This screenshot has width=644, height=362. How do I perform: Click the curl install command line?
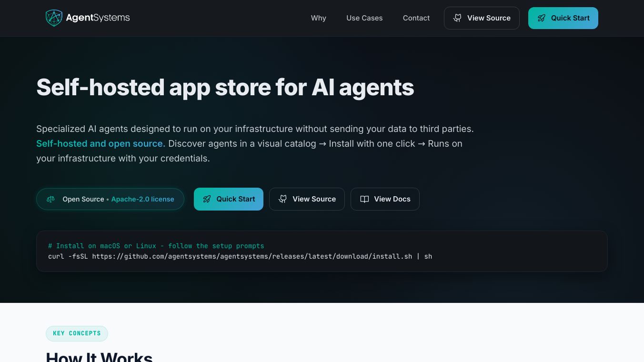click(x=240, y=256)
